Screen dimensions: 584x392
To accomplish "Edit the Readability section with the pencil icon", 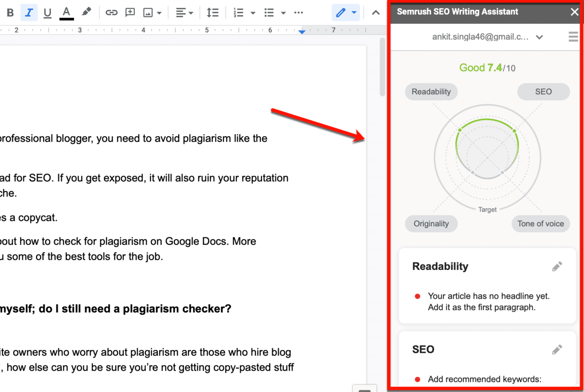I will point(557,266).
